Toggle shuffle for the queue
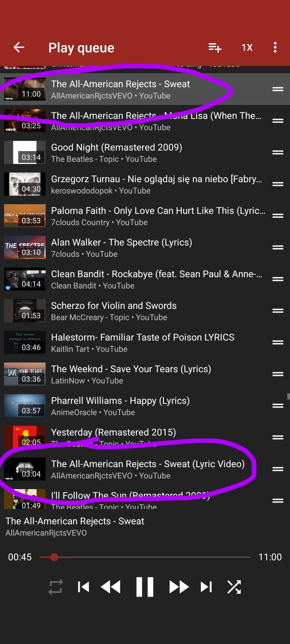This screenshot has height=644, width=290. tap(234, 587)
